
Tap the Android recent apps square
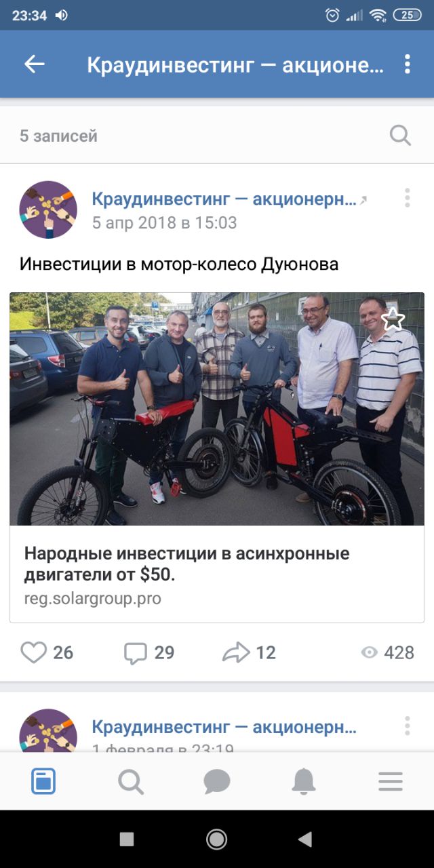click(127, 840)
